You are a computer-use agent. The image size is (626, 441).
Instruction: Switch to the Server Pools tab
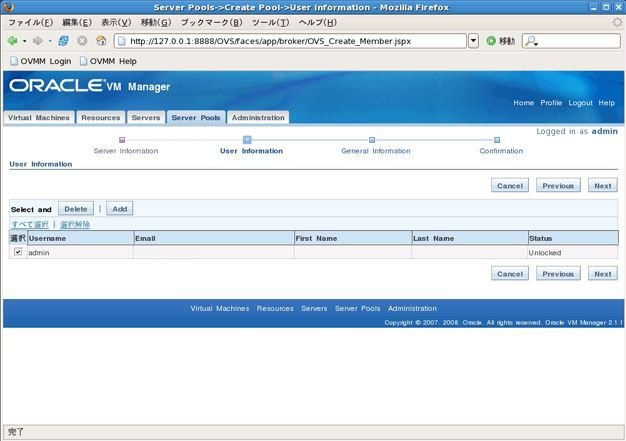coord(196,118)
